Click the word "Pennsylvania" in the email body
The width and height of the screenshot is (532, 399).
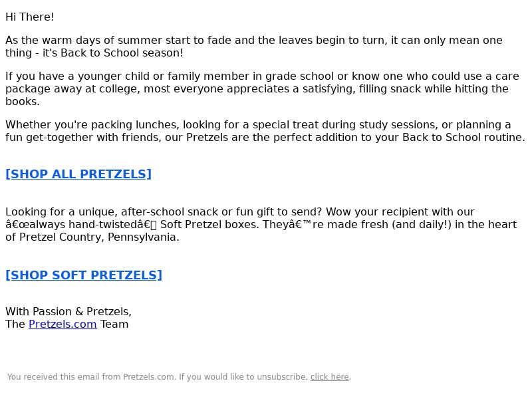[142, 237]
